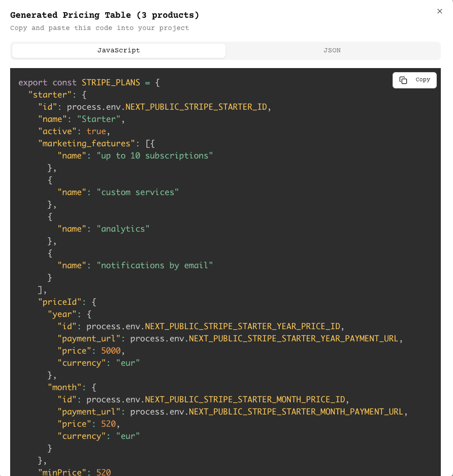The image size is (453, 476).
Task: Click the "analytics" string
Action: coord(123,229)
